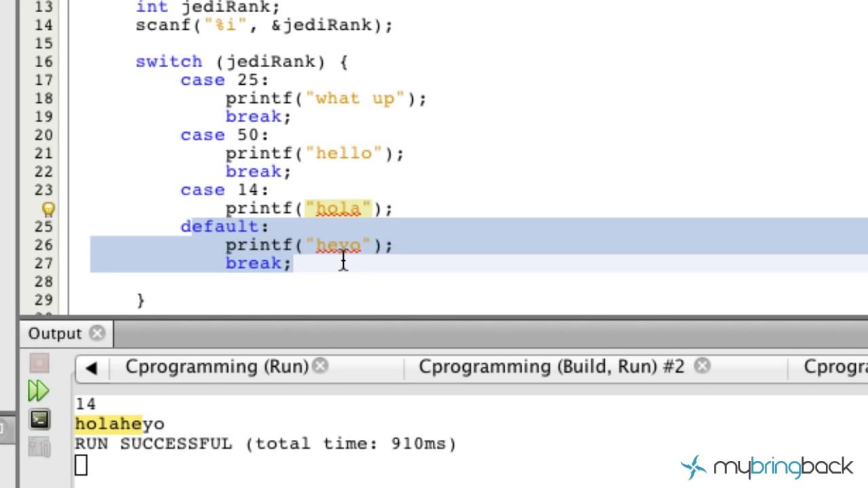The width and height of the screenshot is (868, 488).
Task: Click the line 'case 25:'
Action: (224, 80)
